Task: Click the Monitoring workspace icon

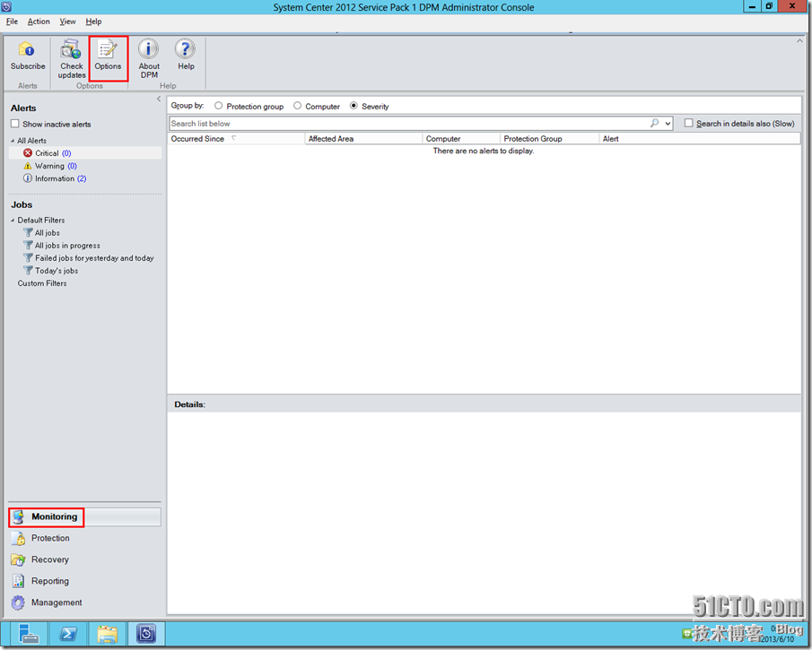Action: 18,517
